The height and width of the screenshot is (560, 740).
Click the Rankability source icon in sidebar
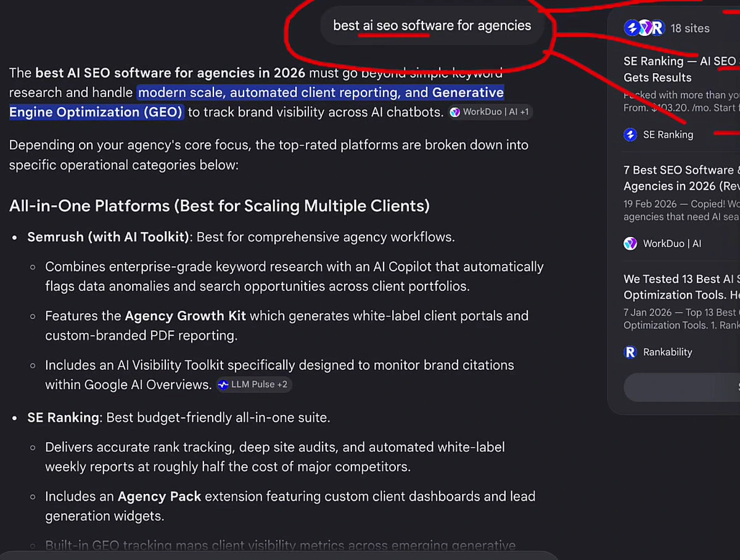coord(630,352)
